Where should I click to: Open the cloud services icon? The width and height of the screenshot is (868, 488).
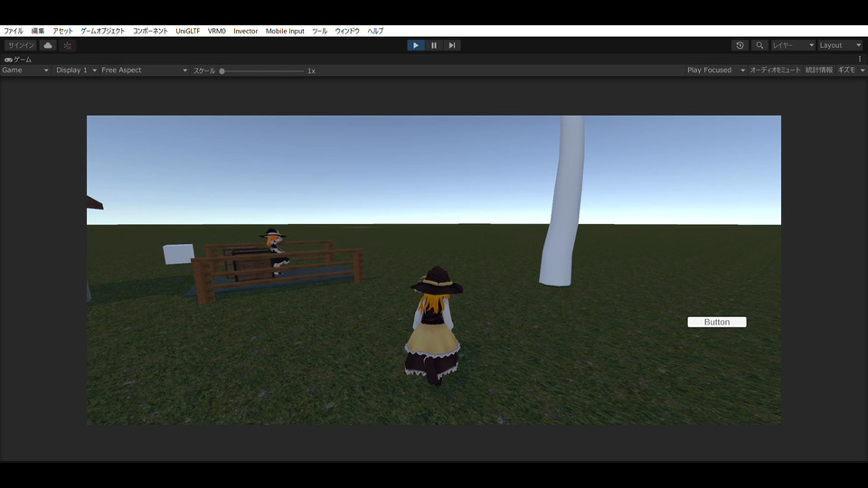click(48, 45)
